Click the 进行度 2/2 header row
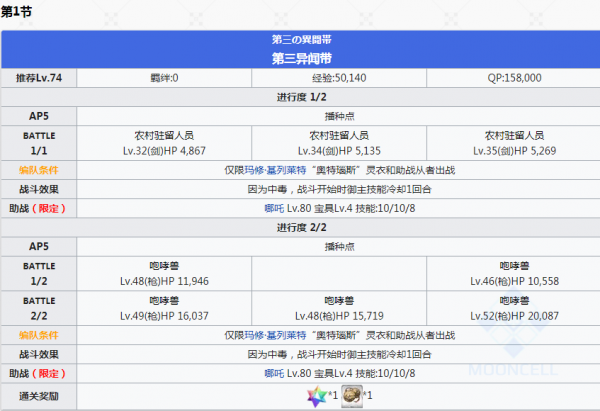Viewport: 600px width, 411px height. pyautogui.click(x=301, y=228)
